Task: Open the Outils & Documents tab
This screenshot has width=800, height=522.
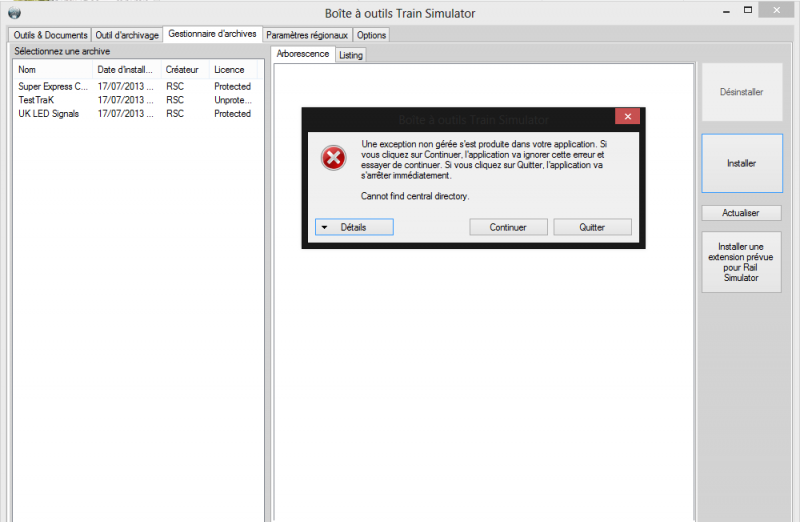Action: (50, 35)
